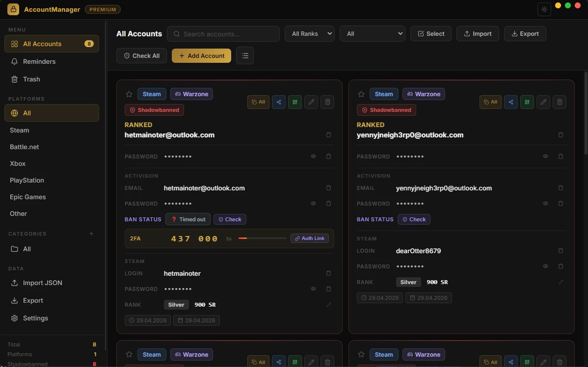Screen dimensions: 588x367
Task: Edit rank of hetmainoter account
Action: point(328,305)
